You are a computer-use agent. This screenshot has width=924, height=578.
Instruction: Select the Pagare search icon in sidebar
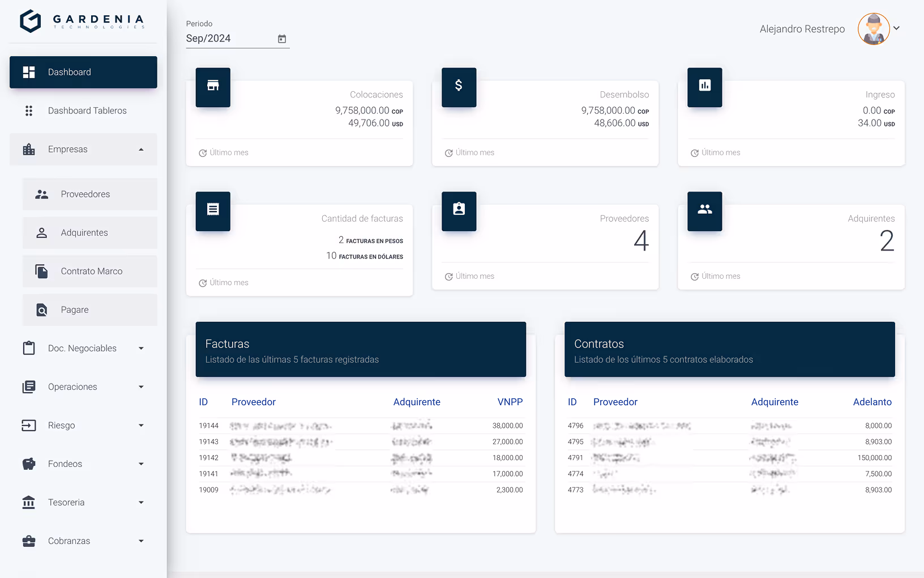coord(41,310)
